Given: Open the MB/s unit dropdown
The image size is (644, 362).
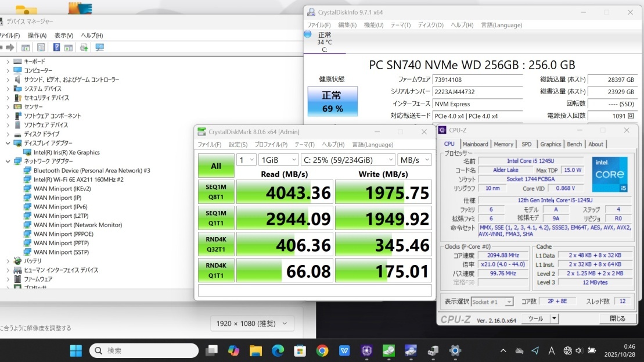Looking at the screenshot, I should coord(415,160).
